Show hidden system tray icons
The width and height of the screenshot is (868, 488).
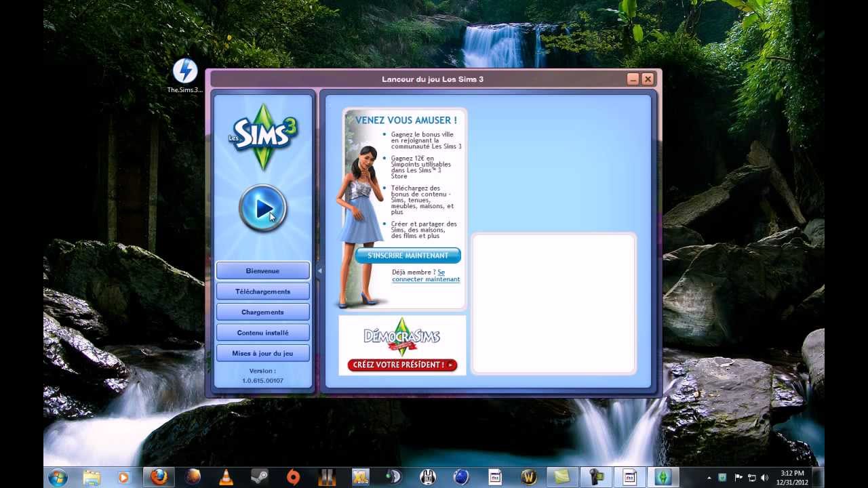(709, 477)
